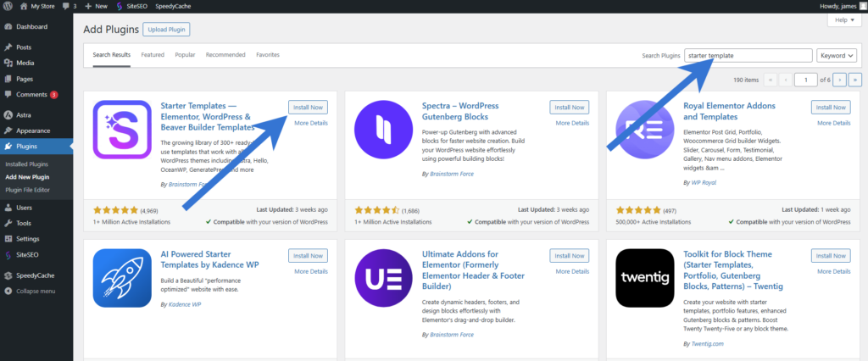Open More Details for Ultimate Addons
This screenshot has height=361, width=868.
[572, 271]
